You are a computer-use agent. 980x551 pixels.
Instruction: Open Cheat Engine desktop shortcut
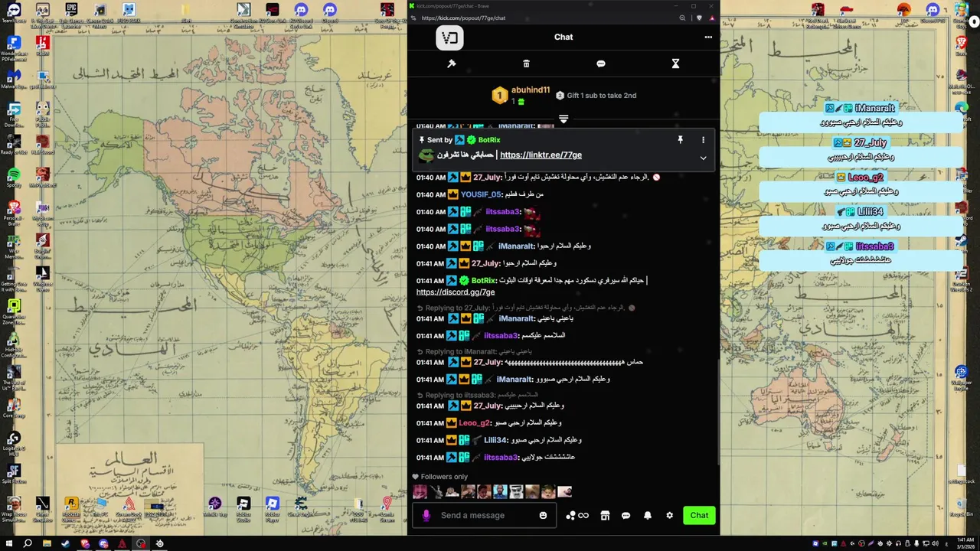301,507
